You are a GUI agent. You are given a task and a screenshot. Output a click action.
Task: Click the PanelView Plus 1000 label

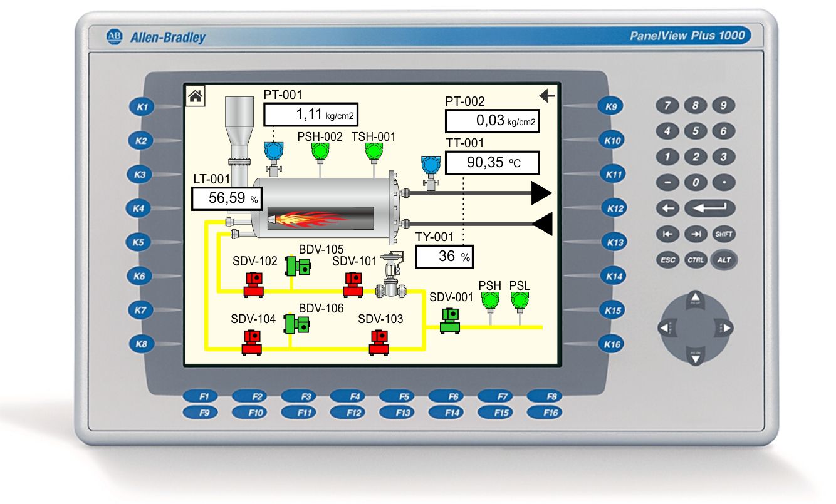pos(687,36)
